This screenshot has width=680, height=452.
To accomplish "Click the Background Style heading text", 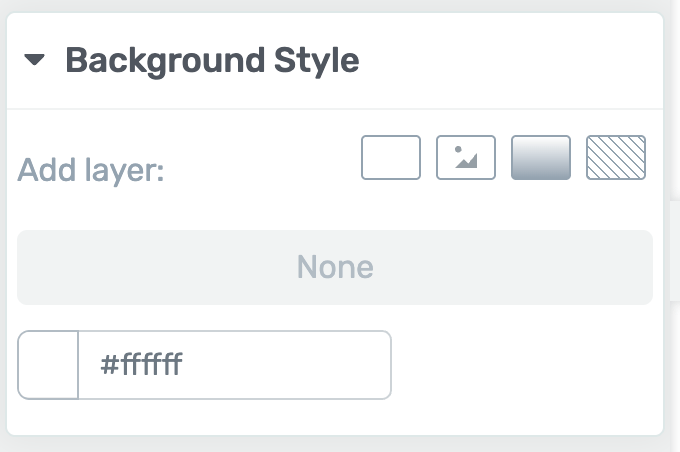I will (x=212, y=61).
